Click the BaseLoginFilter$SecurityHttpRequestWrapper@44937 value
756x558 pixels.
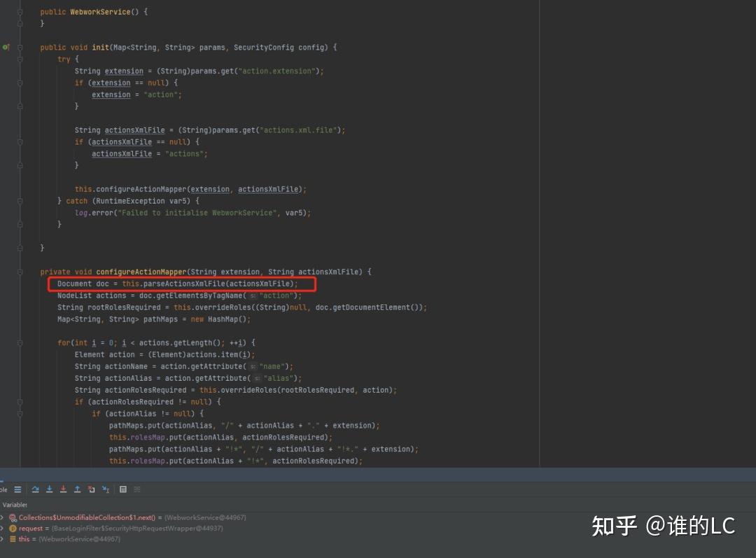coord(137,529)
